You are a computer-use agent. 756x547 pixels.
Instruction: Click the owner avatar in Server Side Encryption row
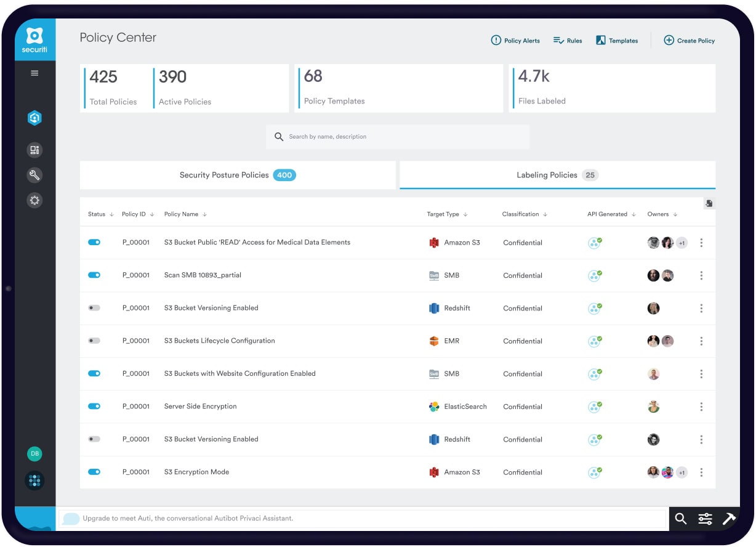click(x=654, y=407)
